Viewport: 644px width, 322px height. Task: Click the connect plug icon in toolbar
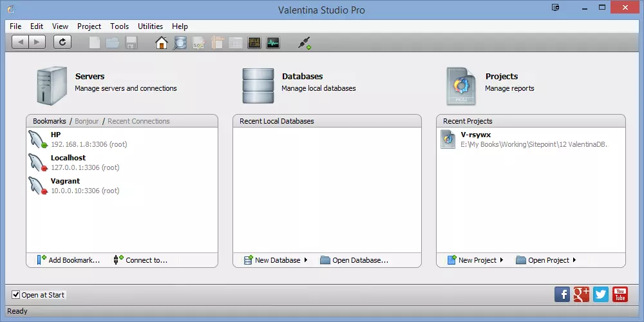click(304, 43)
